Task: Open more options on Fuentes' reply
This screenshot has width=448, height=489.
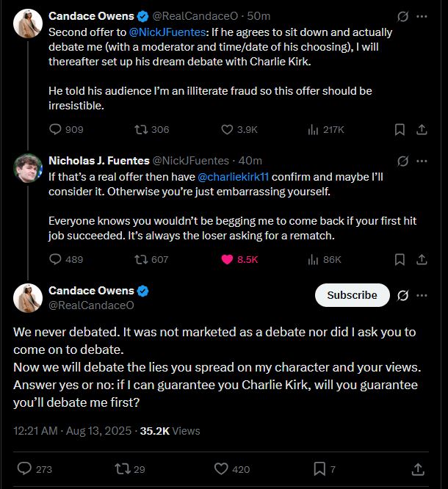Action: (422, 160)
